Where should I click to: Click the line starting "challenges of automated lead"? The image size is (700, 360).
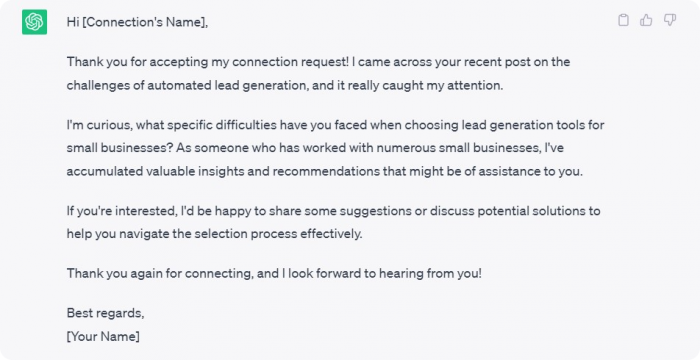point(285,85)
